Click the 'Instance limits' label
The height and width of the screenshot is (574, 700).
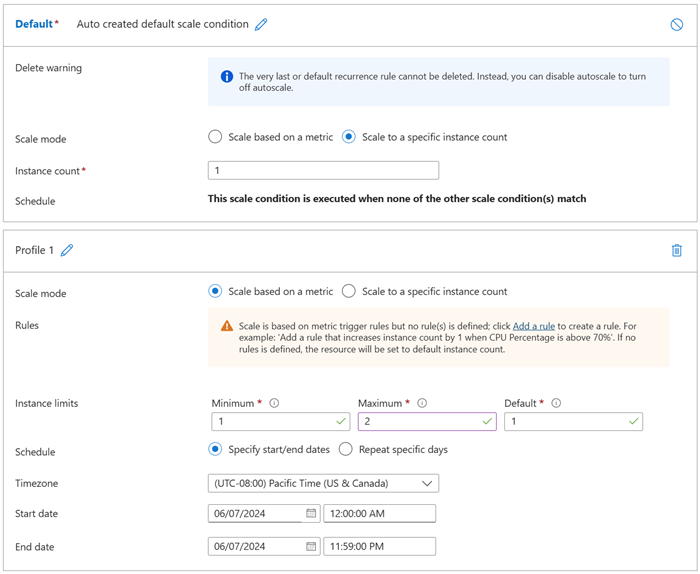pos(46,403)
